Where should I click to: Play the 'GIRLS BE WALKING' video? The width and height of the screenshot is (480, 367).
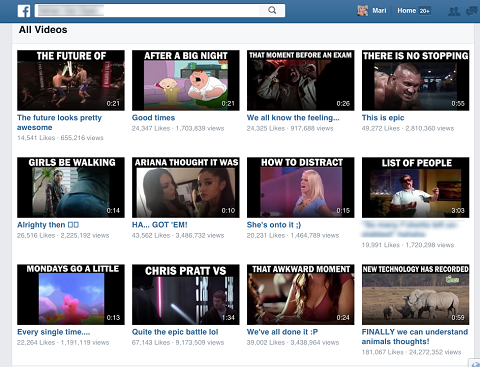tap(71, 187)
